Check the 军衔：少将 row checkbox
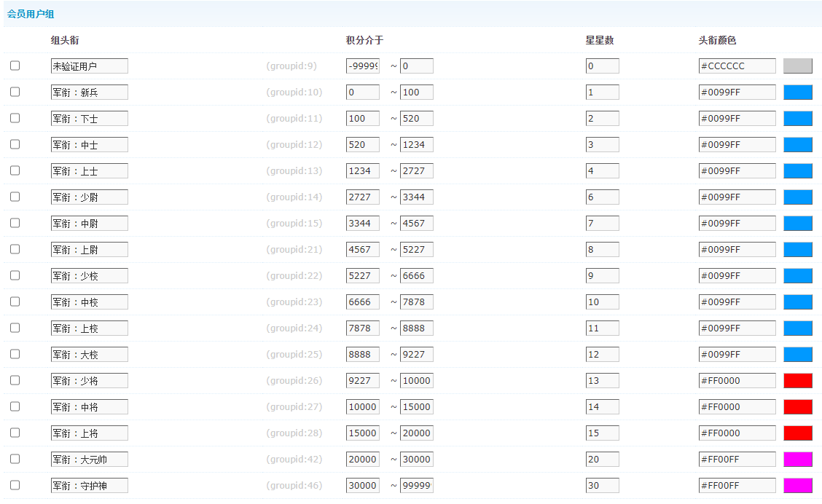Viewport: 822px width, 504px height. (x=15, y=380)
